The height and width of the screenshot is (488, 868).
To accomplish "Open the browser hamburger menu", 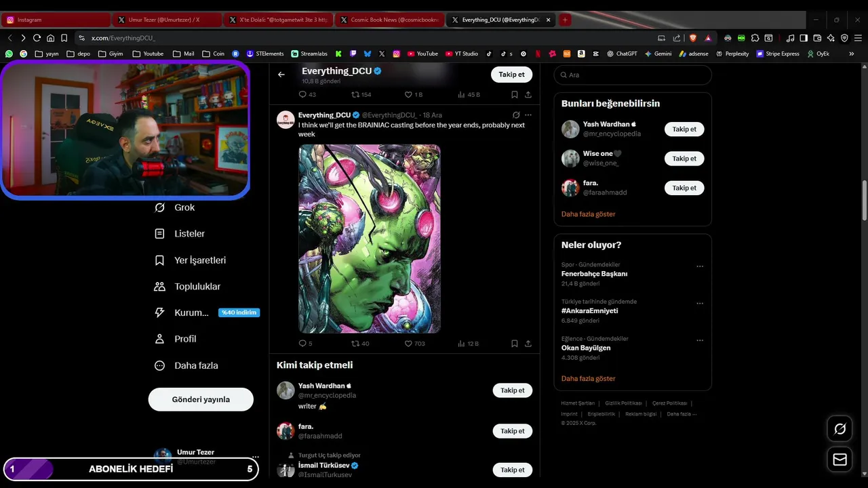I will click(858, 38).
